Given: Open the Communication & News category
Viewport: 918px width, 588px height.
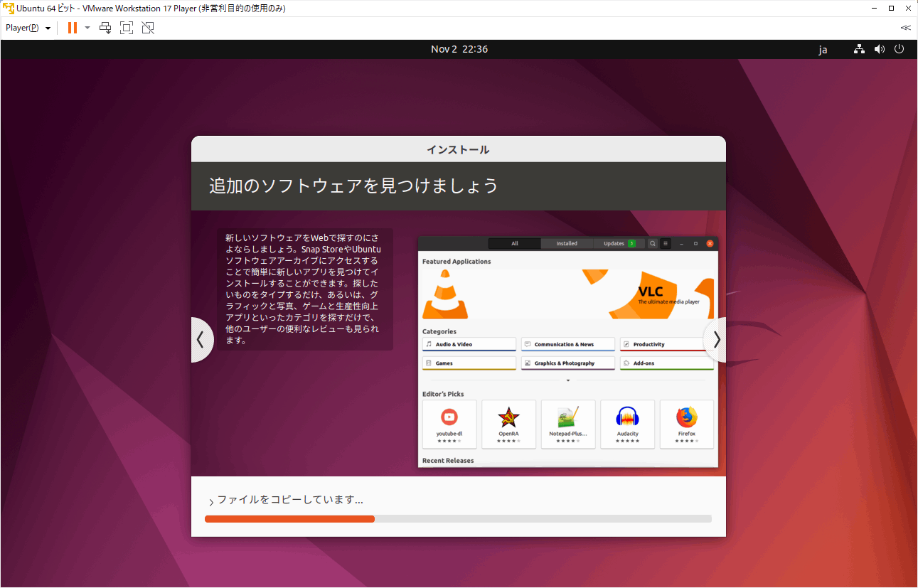Looking at the screenshot, I should point(568,345).
